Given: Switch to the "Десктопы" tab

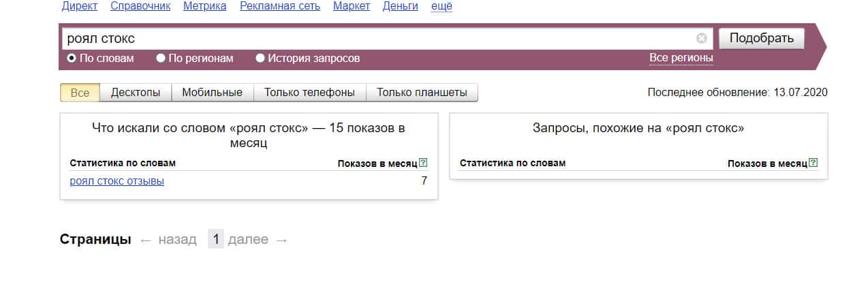Looking at the screenshot, I should 136,93.
